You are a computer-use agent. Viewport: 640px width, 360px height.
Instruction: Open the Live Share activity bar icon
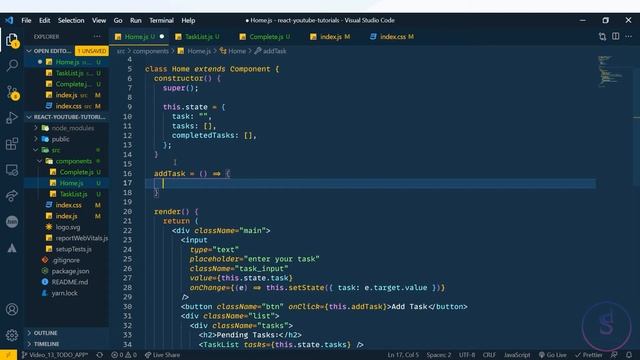pyautogui.click(x=12, y=196)
